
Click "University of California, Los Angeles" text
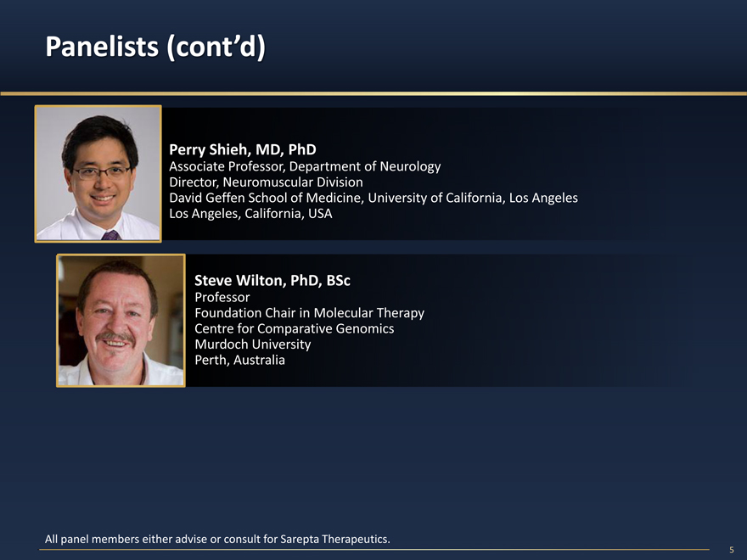coord(473,198)
